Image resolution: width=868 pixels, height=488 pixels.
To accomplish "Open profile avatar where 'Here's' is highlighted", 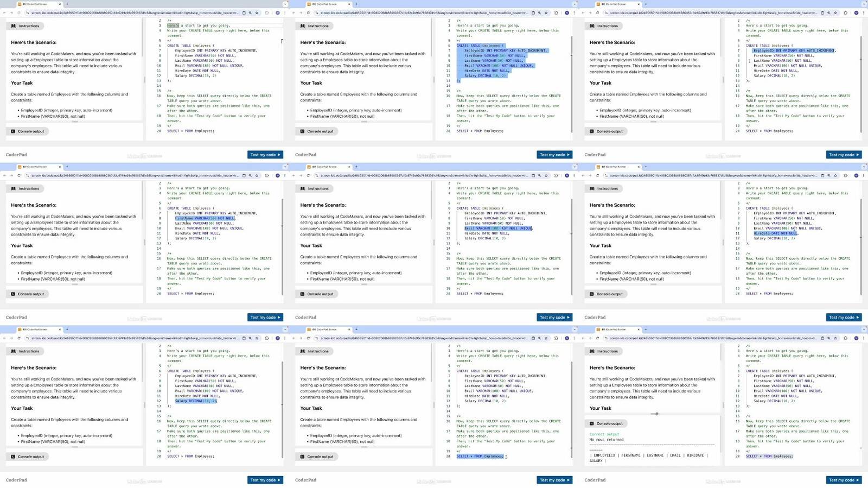I will click(278, 12).
